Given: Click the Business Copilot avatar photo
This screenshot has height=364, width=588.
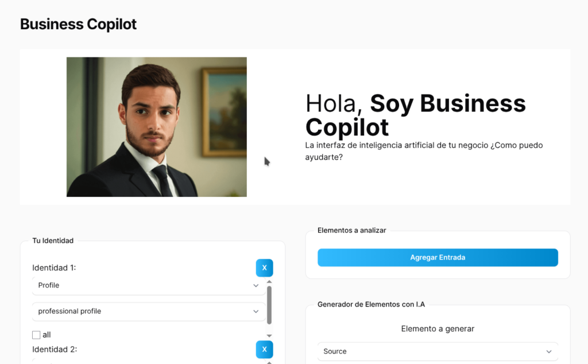Looking at the screenshot, I should [x=157, y=127].
